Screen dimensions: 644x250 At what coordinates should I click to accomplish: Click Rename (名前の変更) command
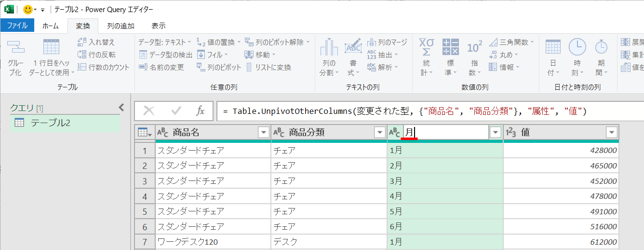161,67
